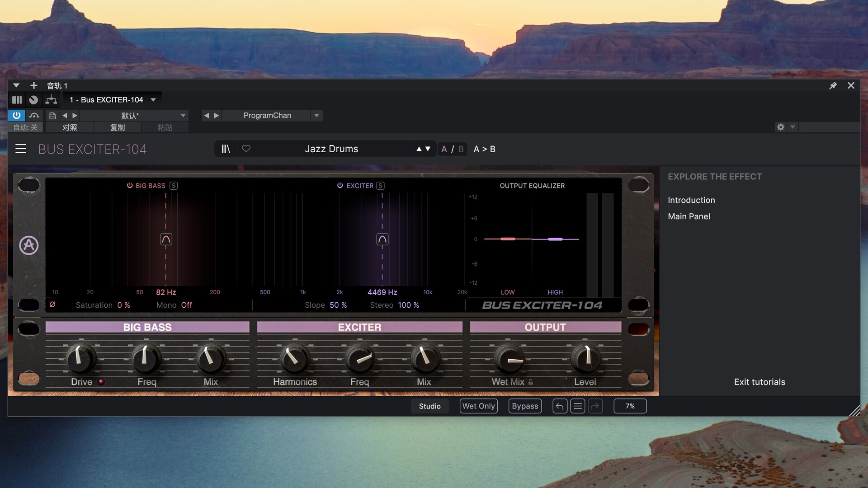Click the Big Bass Drive knob
The width and height of the screenshot is (868, 488).
click(81, 358)
